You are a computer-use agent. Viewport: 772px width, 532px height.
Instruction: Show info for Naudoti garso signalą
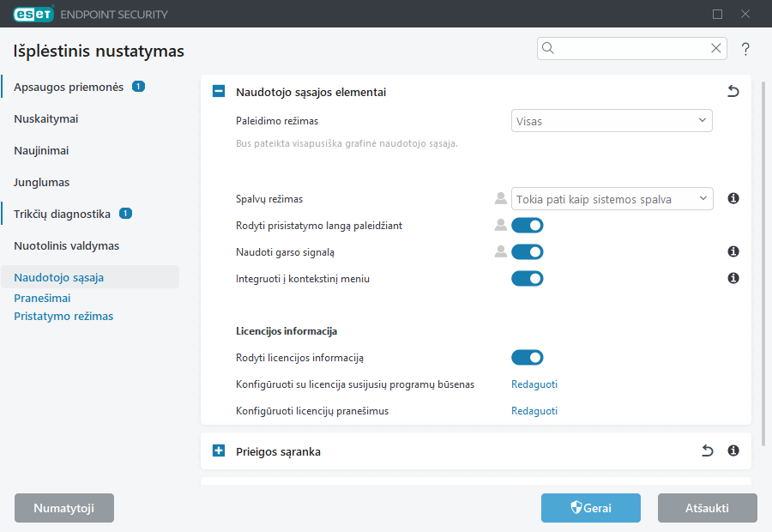click(733, 251)
